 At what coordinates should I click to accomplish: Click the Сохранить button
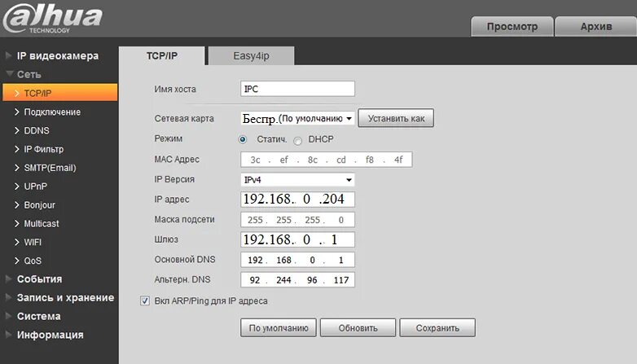[437, 328]
